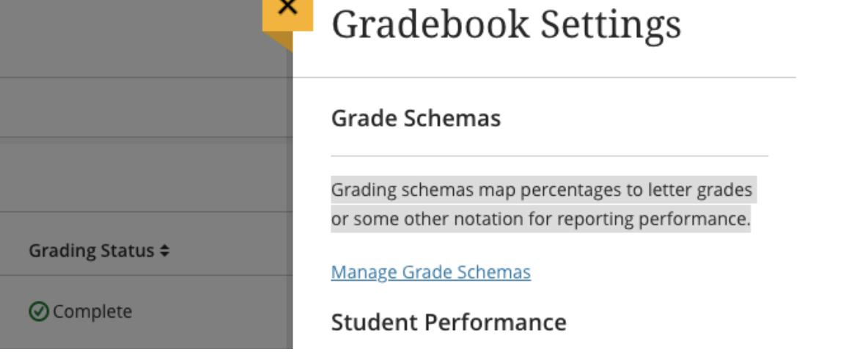Click the word "Settings" in the panel title
This screenshot has height=352, width=868.
pyautogui.click(x=611, y=25)
